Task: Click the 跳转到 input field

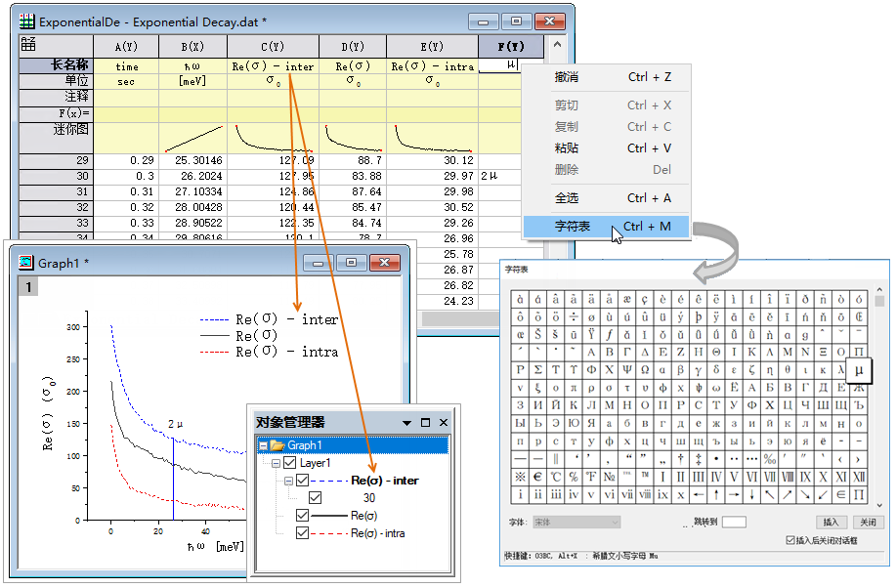Action: (734, 523)
